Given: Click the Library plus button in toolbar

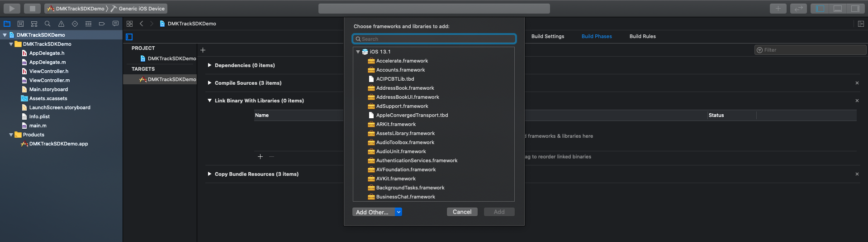Looking at the screenshot, I should pos(778,8).
